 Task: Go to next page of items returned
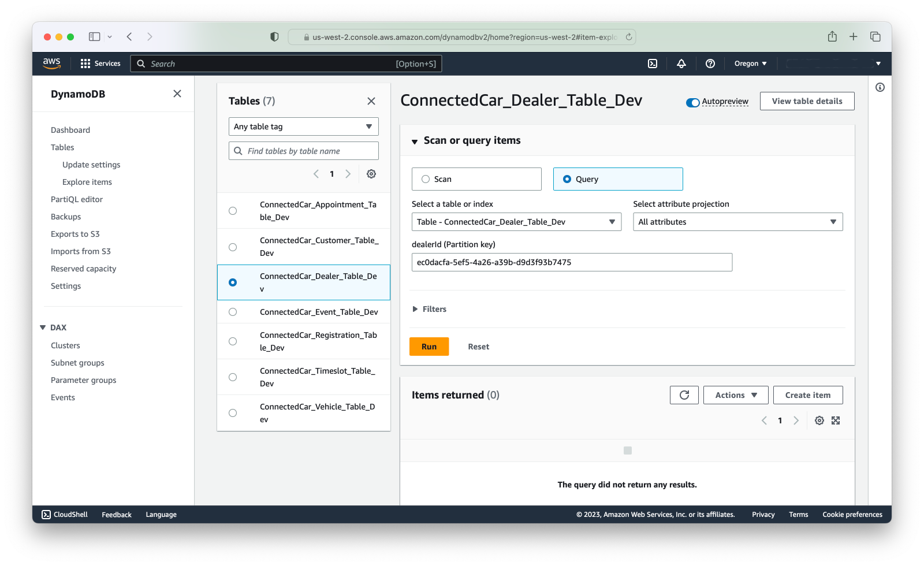point(796,420)
